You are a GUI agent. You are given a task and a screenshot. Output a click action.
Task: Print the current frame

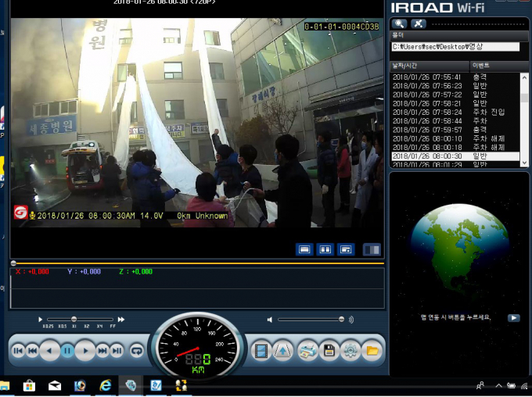pyautogui.click(x=307, y=351)
